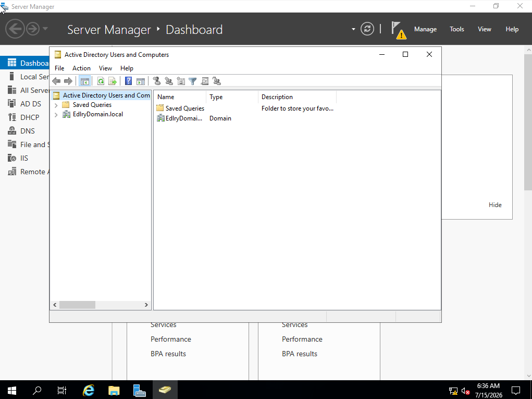Viewport: 532px width, 399px height.
Task: Click the Create new user icon
Action: pyautogui.click(x=157, y=81)
